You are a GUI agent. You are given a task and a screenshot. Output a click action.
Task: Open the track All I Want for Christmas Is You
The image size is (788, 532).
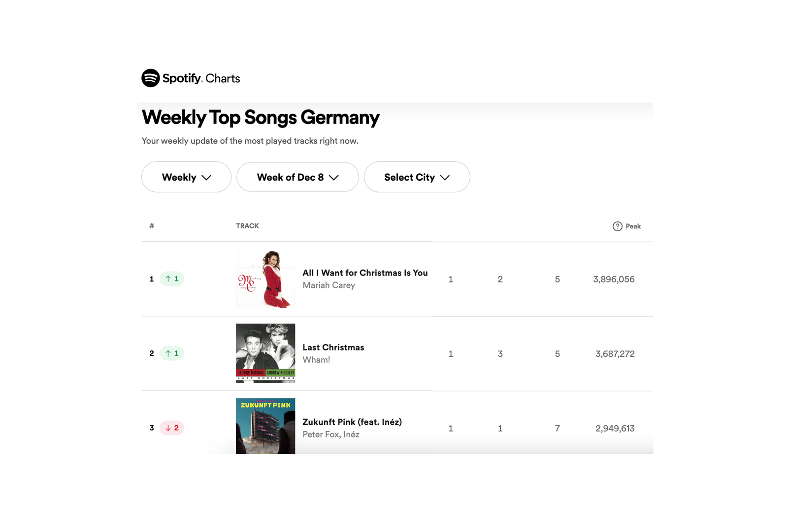tap(364, 273)
